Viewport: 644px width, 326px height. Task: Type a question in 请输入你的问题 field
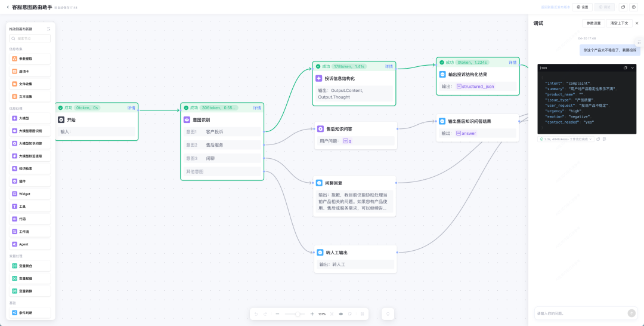pos(581,313)
